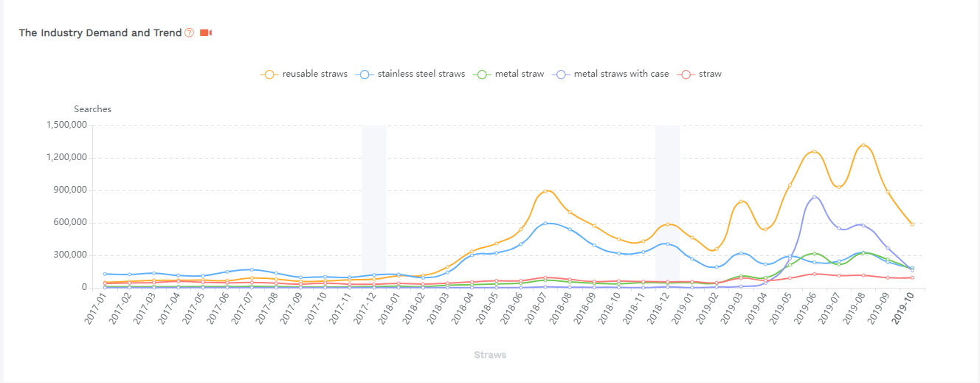
Task: Click the stainless steel straws point at 2018-07
Action: pyautogui.click(x=545, y=223)
